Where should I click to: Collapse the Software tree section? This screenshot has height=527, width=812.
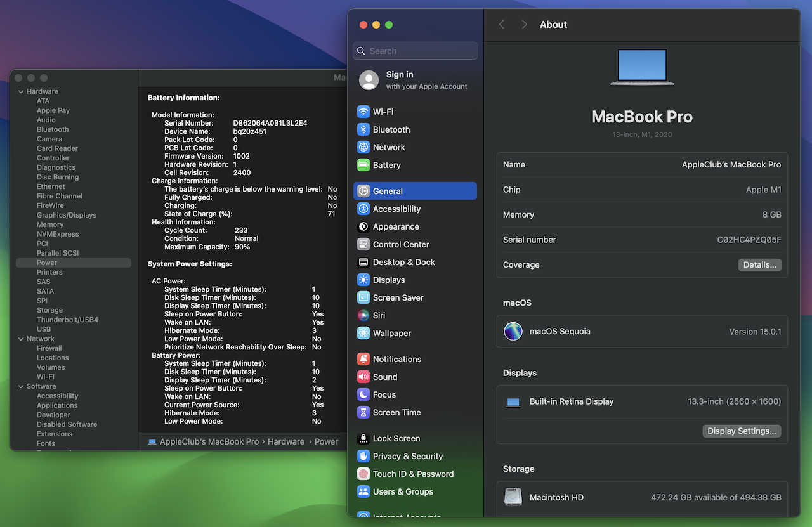pyautogui.click(x=21, y=386)
